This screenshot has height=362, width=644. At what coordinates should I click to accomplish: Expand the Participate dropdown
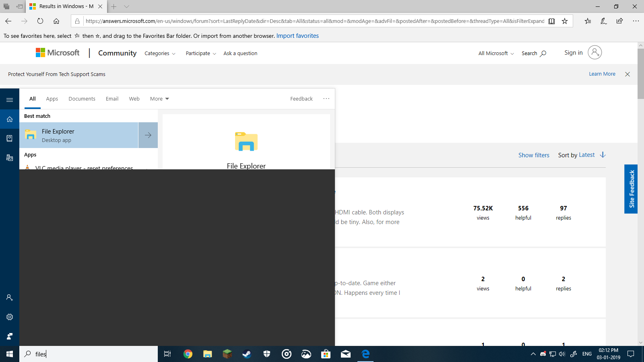click(201, 53)
